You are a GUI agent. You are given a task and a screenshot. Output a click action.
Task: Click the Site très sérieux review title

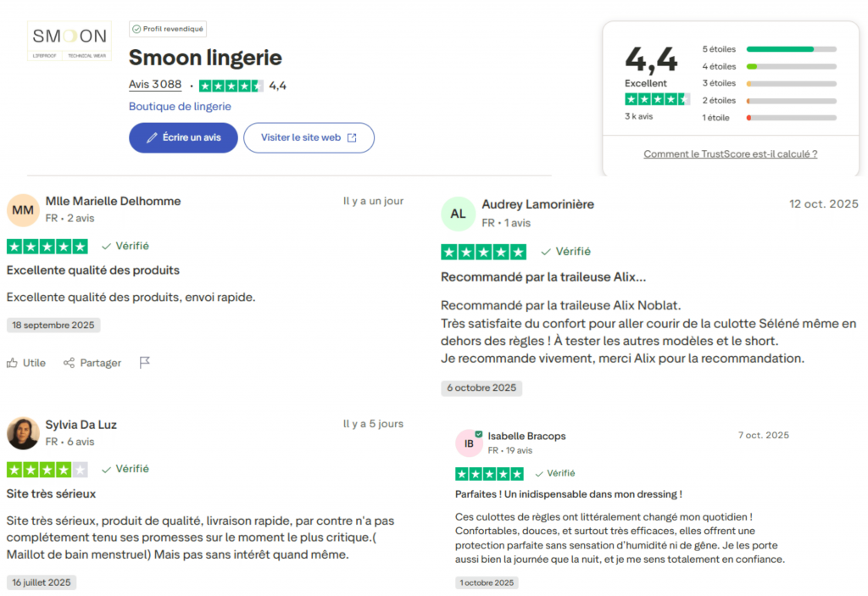click(x=51, y=493)
